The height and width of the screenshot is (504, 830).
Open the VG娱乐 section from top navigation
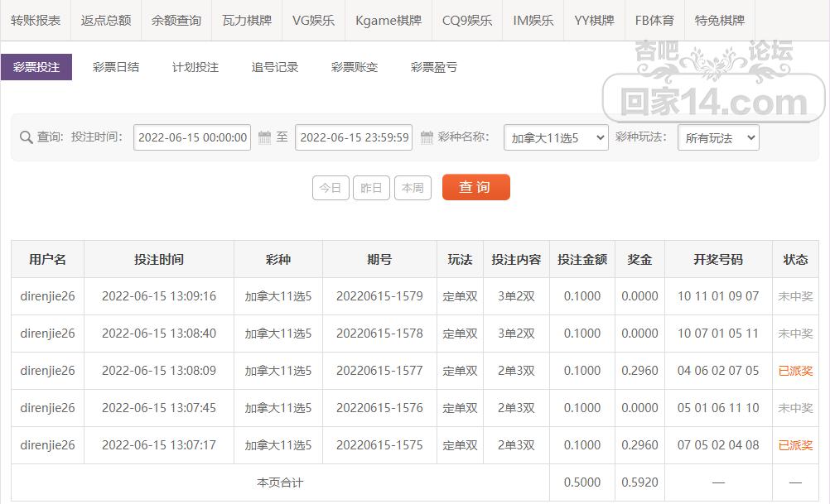(x=313, y=21)
